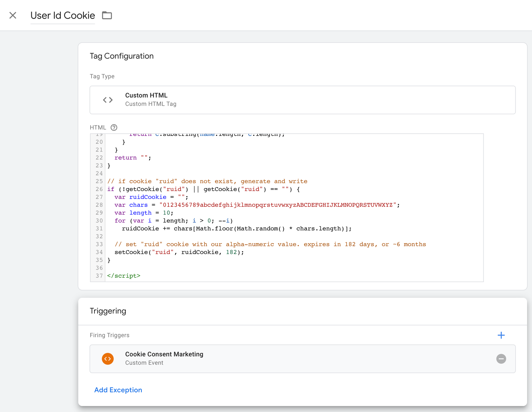
Task: Click the Tag Type label
Action: pyautogui.click(x=102, y=76)
